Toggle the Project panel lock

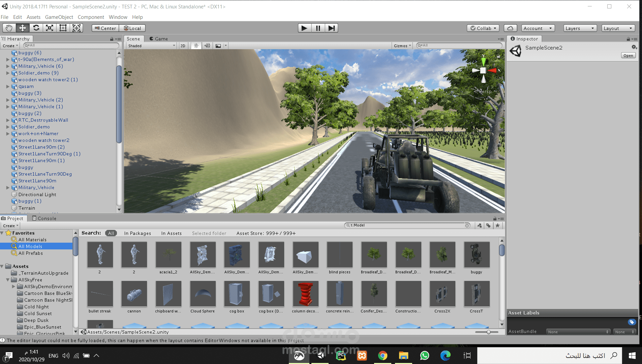(495, 219)
